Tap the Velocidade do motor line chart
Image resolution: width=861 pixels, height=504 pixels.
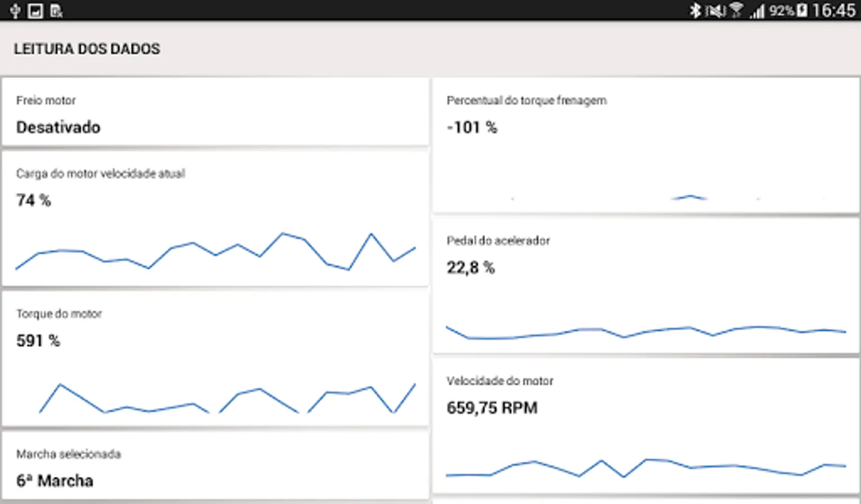(x=646, y=468)
